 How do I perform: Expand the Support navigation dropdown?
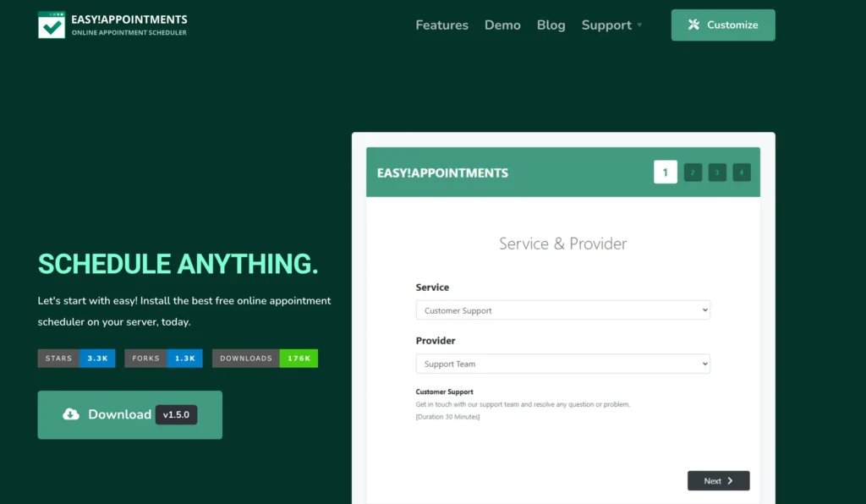[x=611, y=25]
